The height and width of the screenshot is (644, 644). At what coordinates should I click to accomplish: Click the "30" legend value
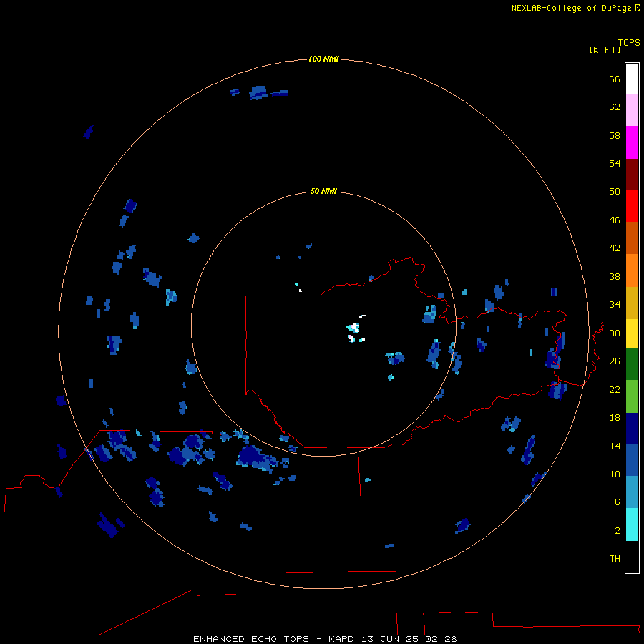[615, 333]
